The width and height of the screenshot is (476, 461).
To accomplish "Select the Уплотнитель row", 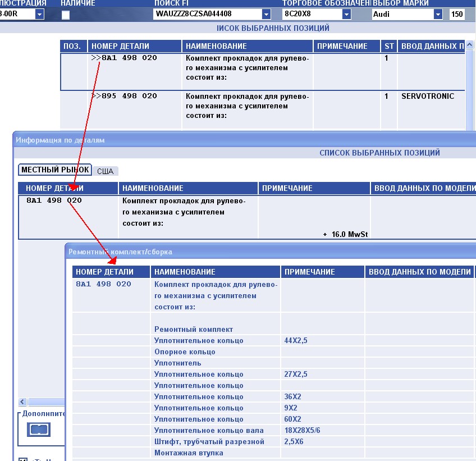I will click(273, 363).
